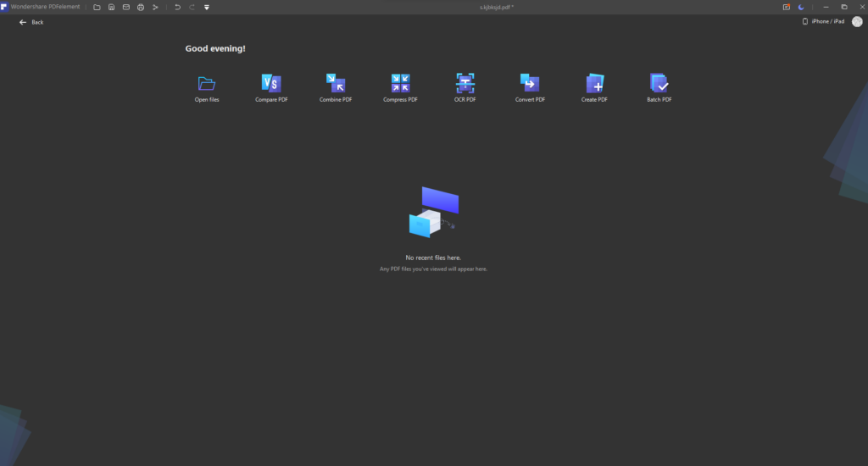Open the Convert PDF tool

[x=530, y=84]
